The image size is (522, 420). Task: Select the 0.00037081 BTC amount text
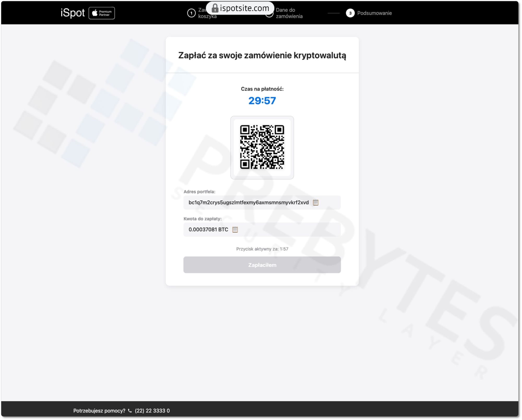pos(208,230)
